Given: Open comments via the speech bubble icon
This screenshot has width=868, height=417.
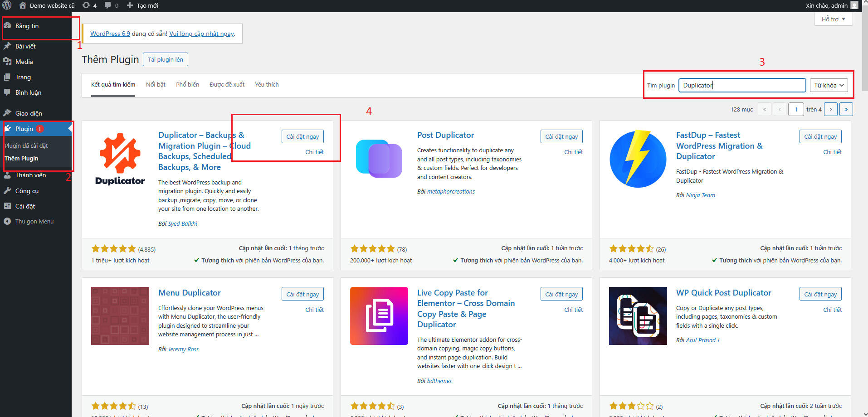Looking at the screenshot, I should tap(107, 5).
